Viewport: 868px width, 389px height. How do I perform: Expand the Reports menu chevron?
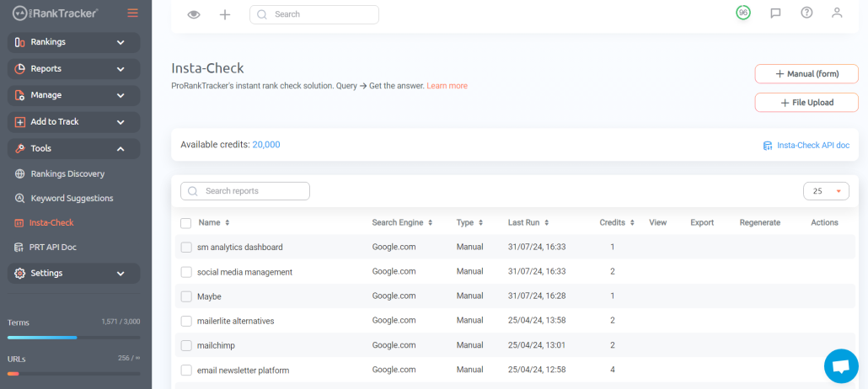tap(121, 69)
